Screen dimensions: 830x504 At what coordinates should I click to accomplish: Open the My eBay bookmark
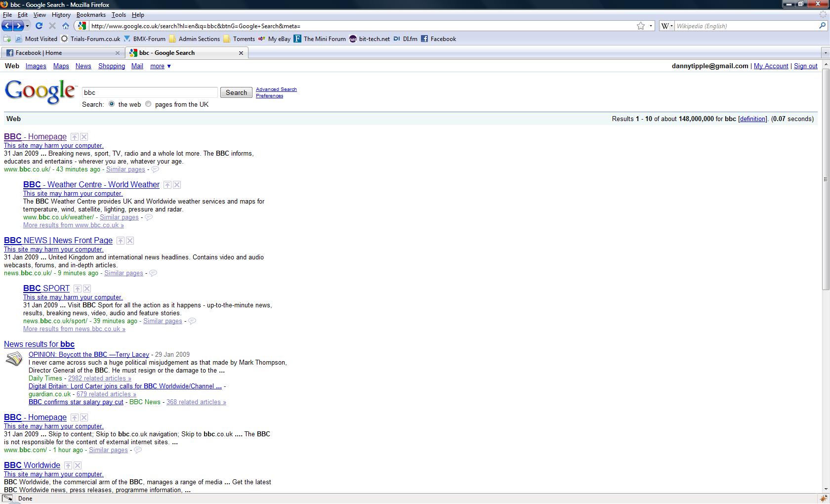pos(274,39)
